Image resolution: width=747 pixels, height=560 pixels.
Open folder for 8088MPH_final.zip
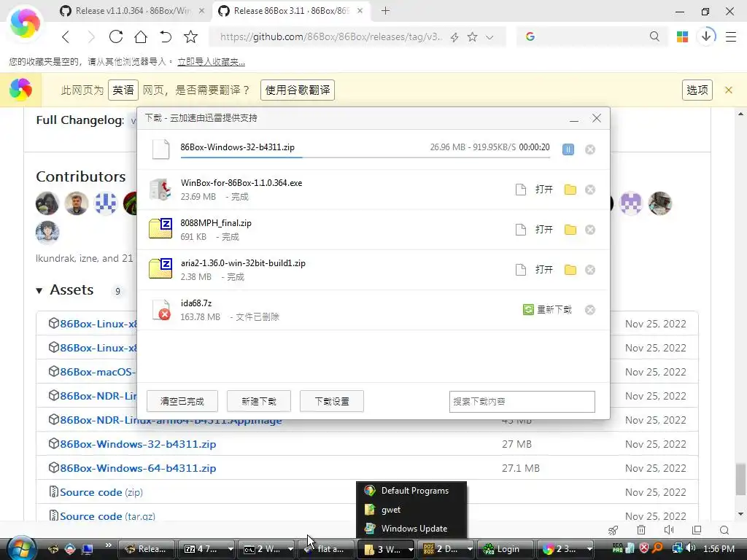570,230
